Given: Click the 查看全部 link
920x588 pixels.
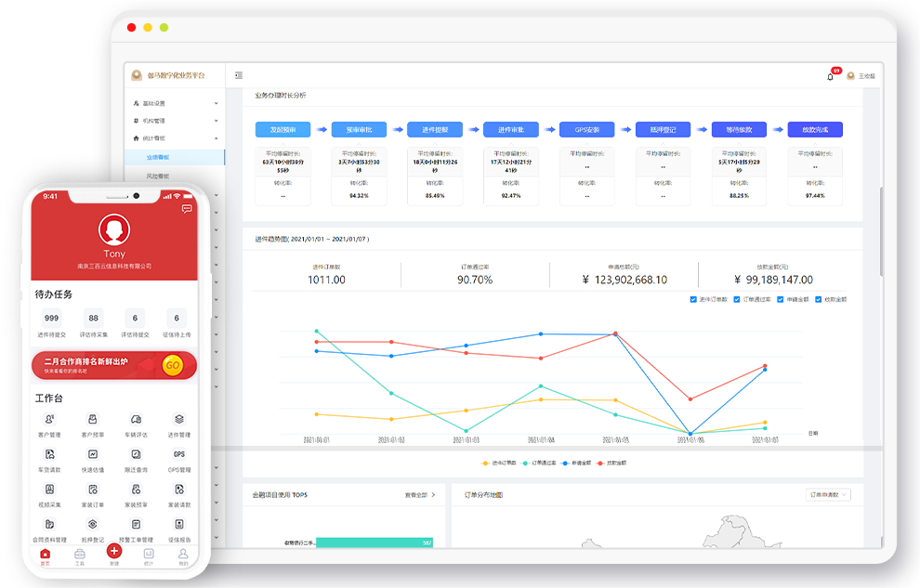Looking at the screenshot, I should tap(420, 495).
